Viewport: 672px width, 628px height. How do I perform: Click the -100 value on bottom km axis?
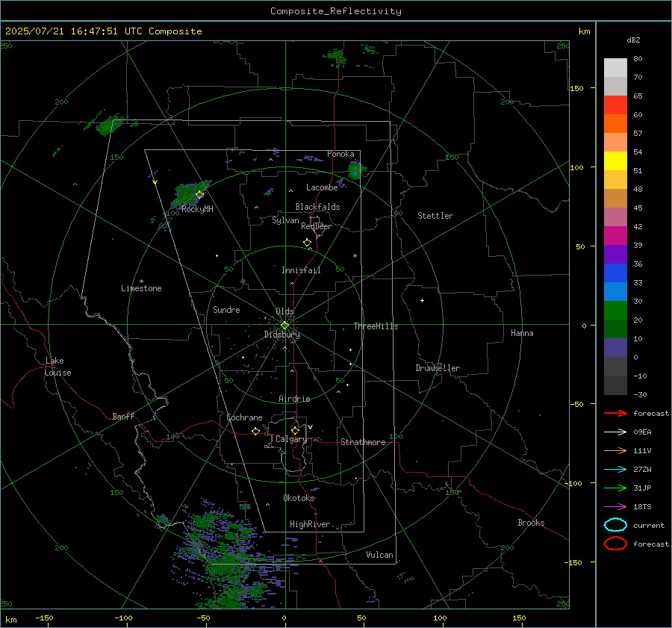[x=123, y=618]
